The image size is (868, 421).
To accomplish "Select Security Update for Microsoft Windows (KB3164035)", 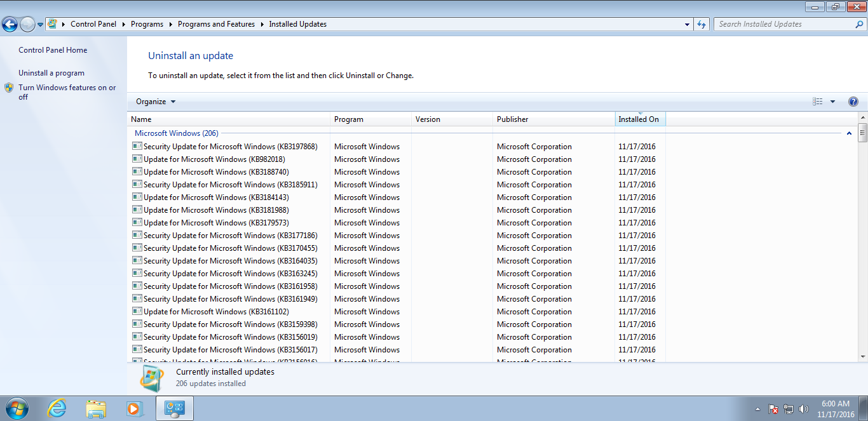I will [x=230, y=261].
